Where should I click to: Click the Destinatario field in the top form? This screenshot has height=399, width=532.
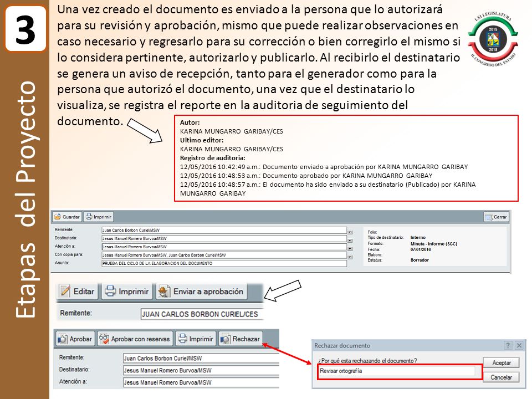click(224, 238)
